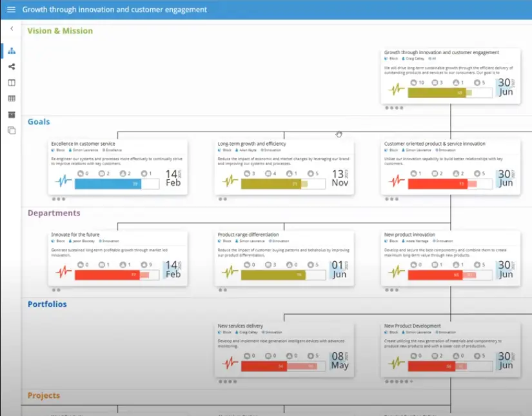532x416 pixels.
Task: Expand the dots under the New services delivery card
Action: tap(228, 381)
